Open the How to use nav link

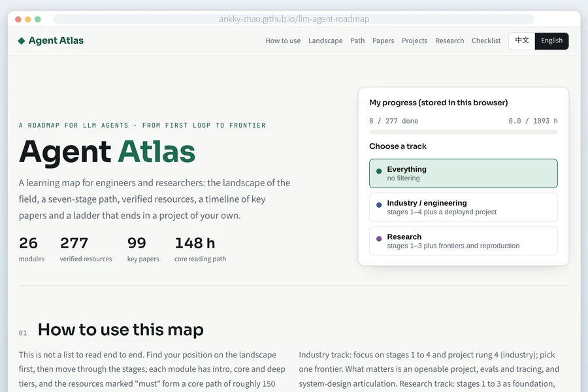(x=283, y=41)
